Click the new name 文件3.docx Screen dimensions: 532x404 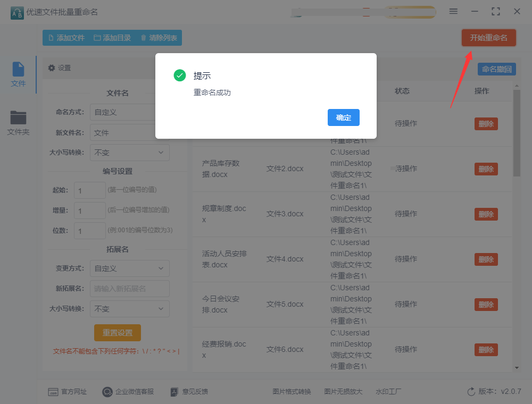[285, 214]
